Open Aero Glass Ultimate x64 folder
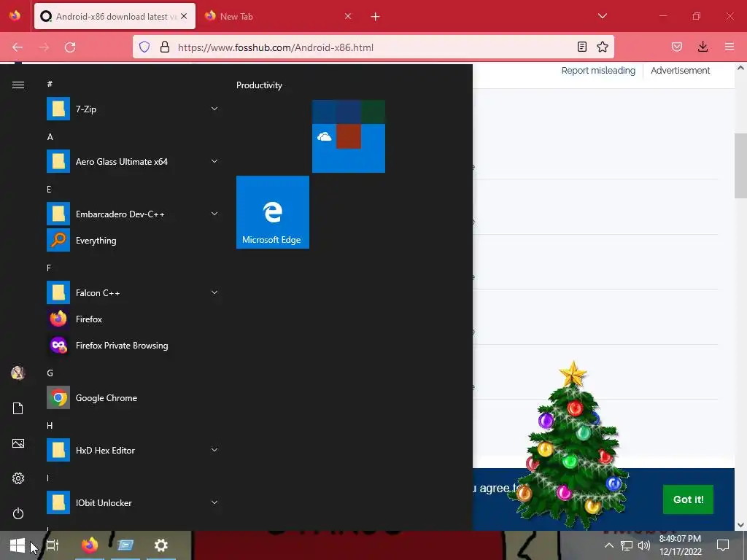The width and height of the screenshot is (747, 560). (x=132, y=161)
